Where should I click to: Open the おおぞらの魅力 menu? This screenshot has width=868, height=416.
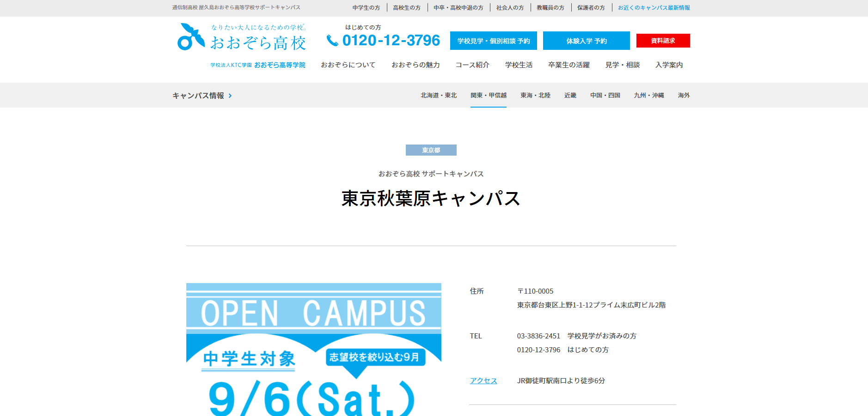416,65
